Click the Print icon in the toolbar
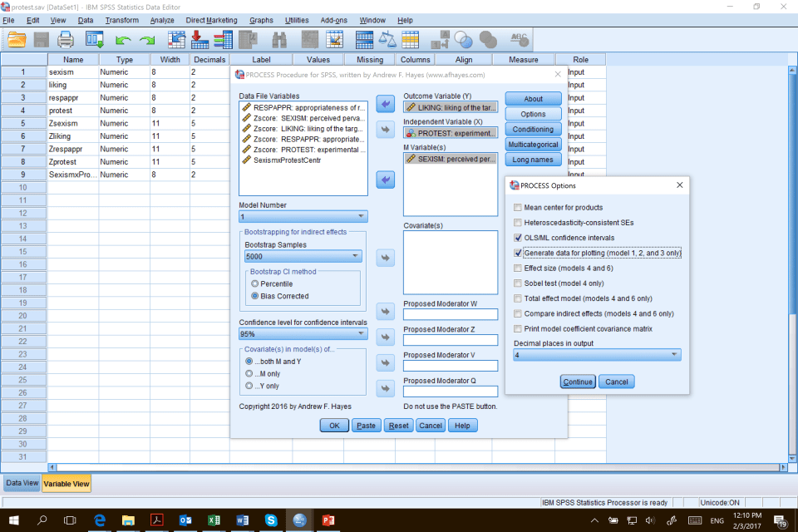The width and height of the screenshot is (798, 532). click(x=65, y=38)
